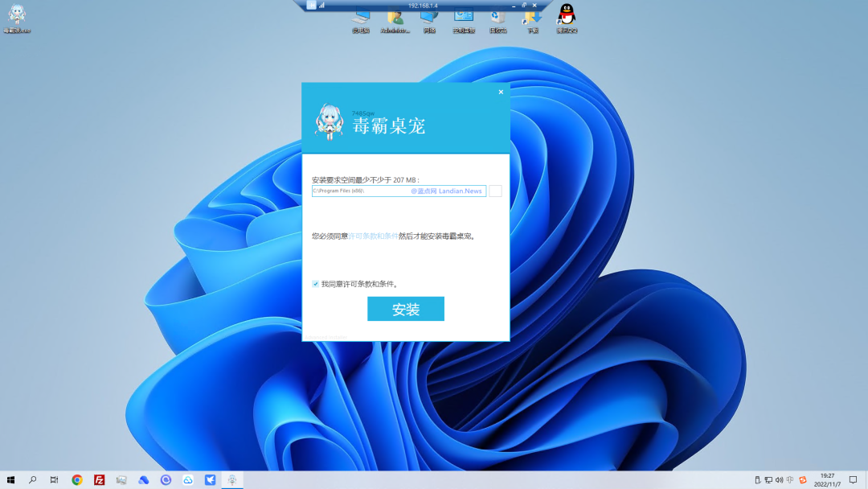Click the 毒霸桌宠 mascot character in the installer header
The height and width of the screenshot is (489, 868).
[330, 121]
